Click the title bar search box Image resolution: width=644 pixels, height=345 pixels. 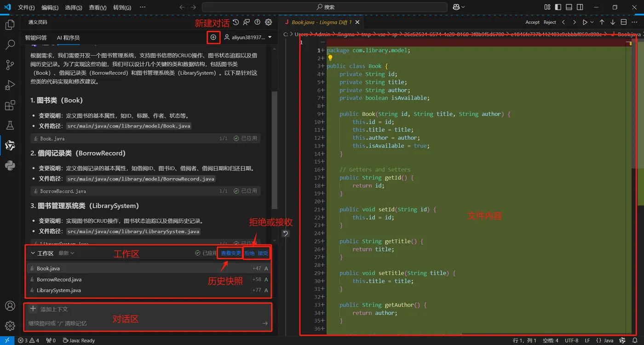(x=325, y=7)
